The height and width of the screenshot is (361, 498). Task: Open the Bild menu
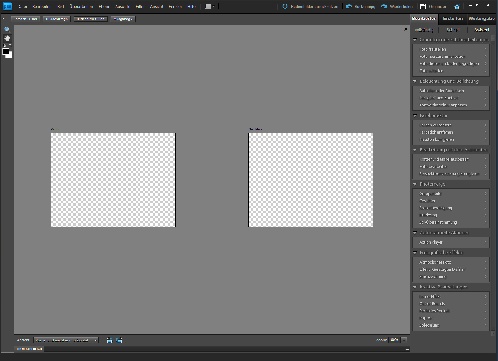coord(60,6)
